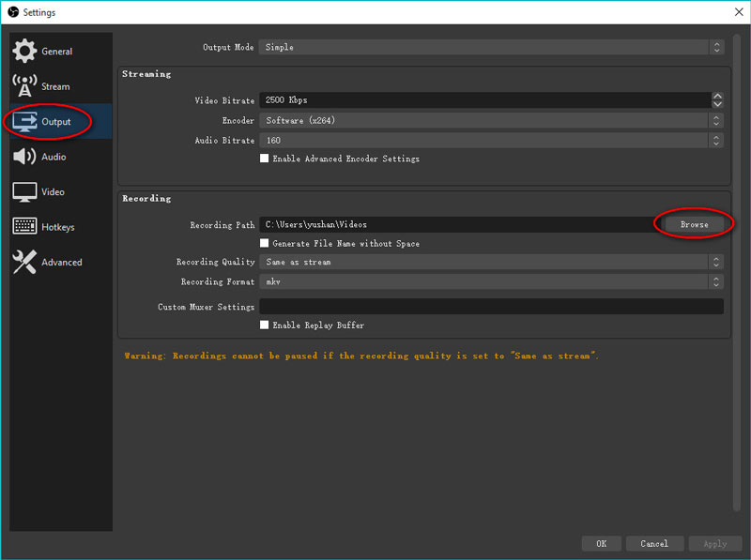Click the Video monitor icon

(25, 191)
